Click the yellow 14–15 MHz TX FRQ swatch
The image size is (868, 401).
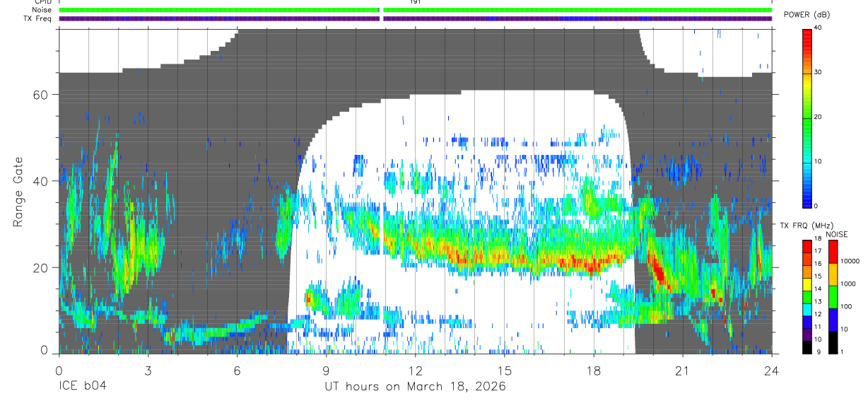(807, 284)
